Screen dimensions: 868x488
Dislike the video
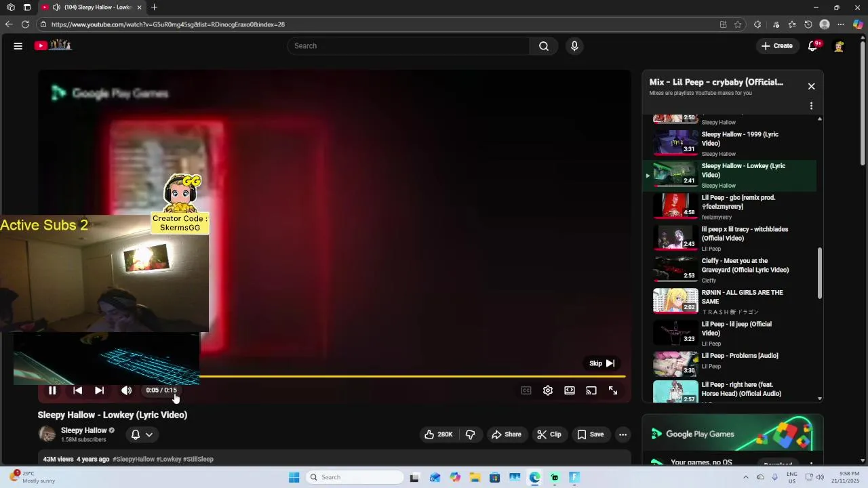click(470, 434)
